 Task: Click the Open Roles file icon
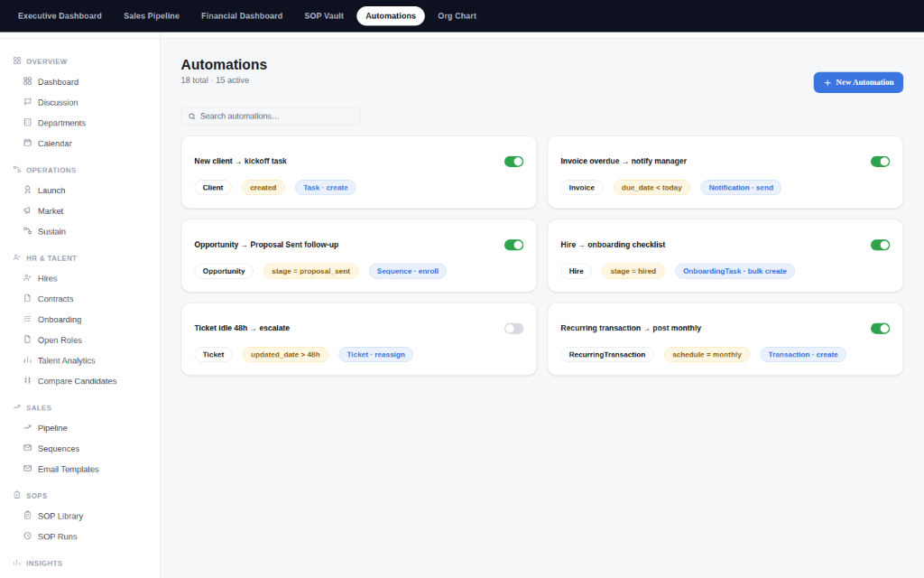click(27, 340)
